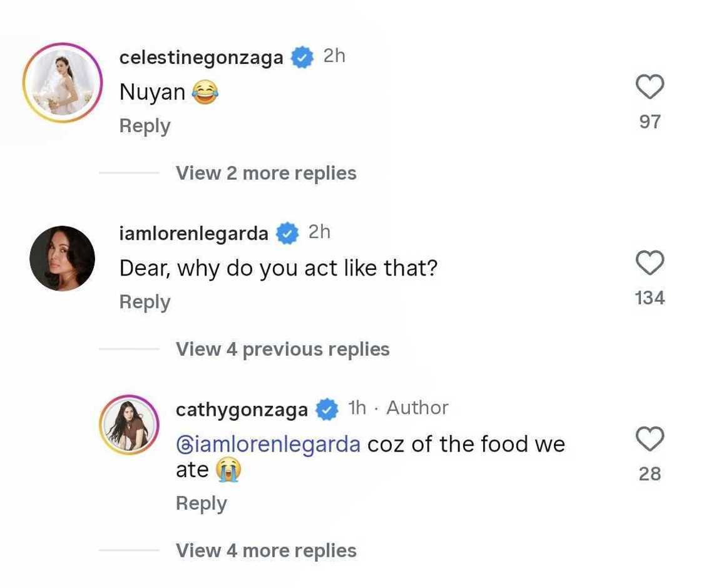Reply to celestinegonzaga's comment

pos(145,126)
